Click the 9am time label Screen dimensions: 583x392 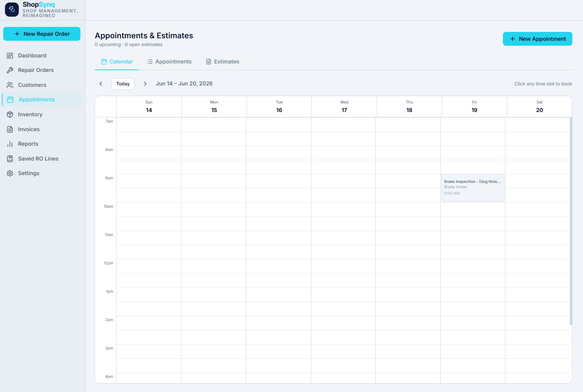point(109,178)
